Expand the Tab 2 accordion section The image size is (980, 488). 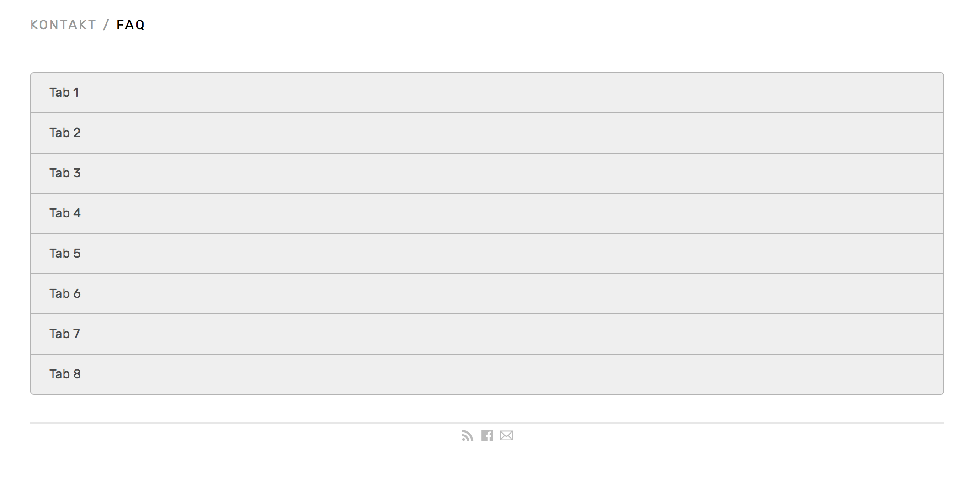pos(487,133)
